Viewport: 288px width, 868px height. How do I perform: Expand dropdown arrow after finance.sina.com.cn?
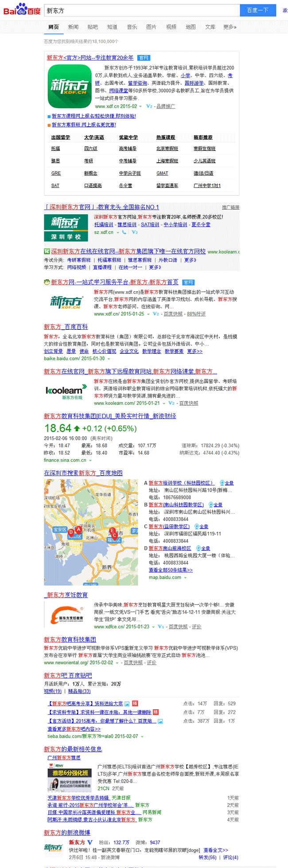tap(90, 461)
